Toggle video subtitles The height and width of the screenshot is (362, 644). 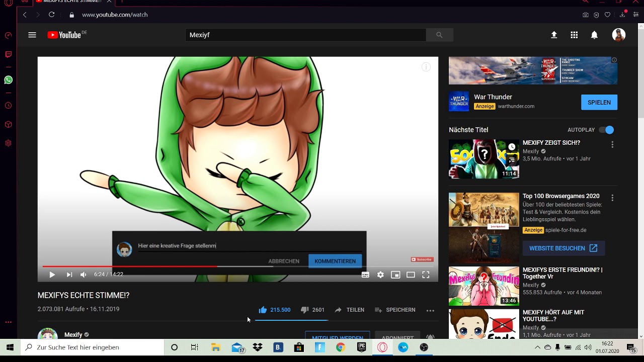coord(365,275)
